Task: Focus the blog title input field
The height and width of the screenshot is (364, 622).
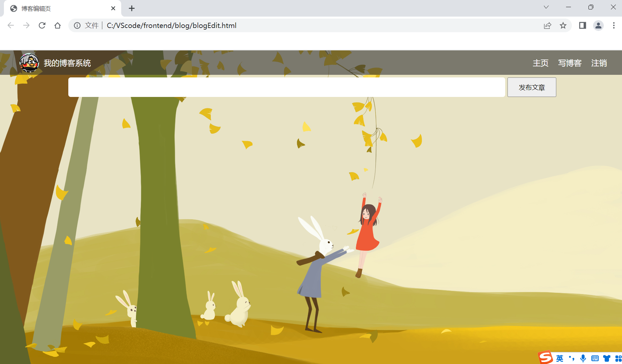Action: [x=287, y=87]
